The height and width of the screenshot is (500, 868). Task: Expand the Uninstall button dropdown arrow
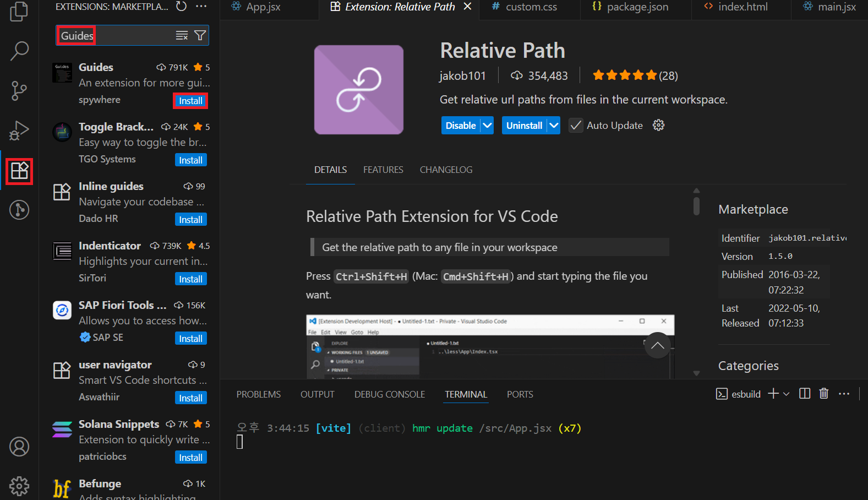pos(554,126)
